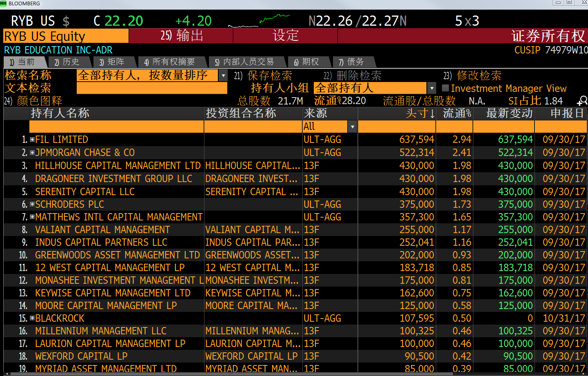Click the 投资组合名称 filter input field
Image resolution: width=588 pixels, height=376 pixels.
coord(253,127)
